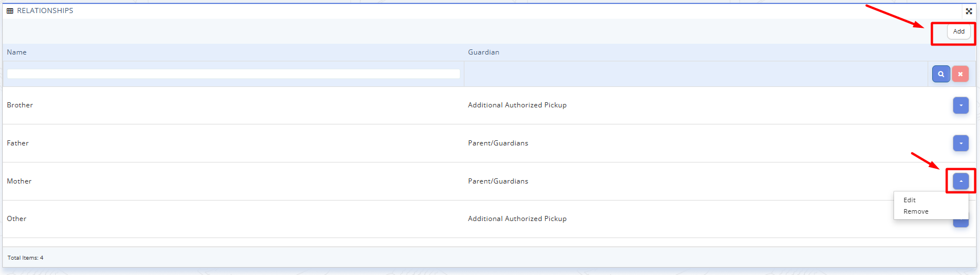Open the Other row actions dropdown
This screenshot has height=275, width=980.
(x=961, y=223)
